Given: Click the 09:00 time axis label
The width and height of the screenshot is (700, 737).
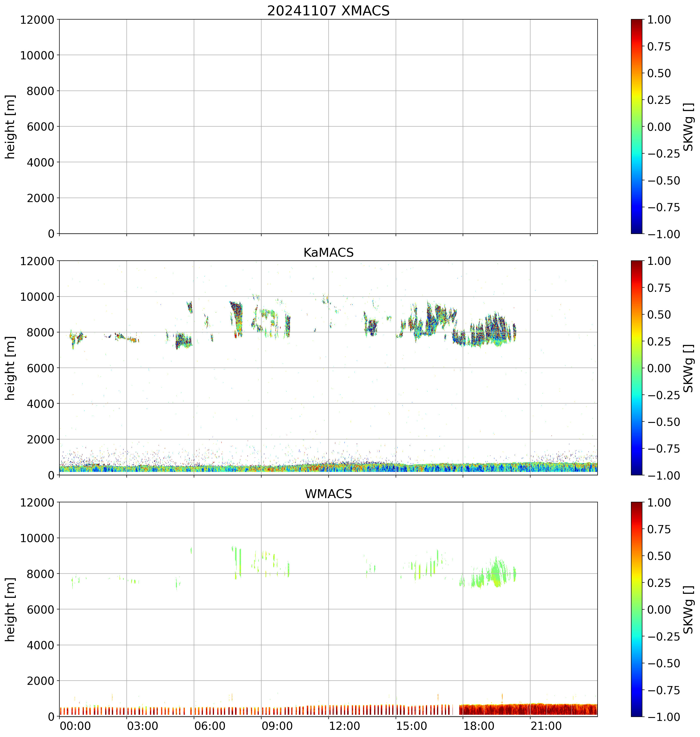Looking at the screenshot, I should (277, 726).
